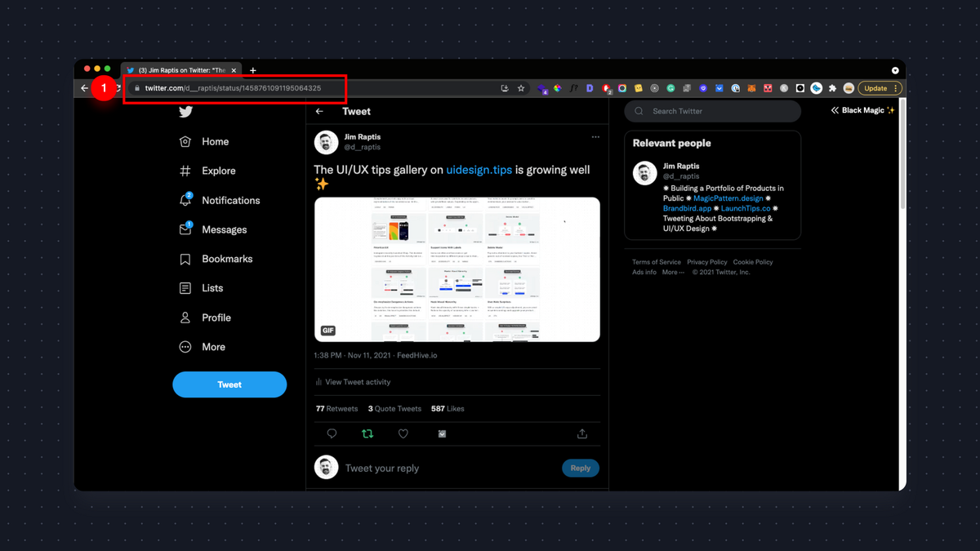Select the Jim Raptis on Twitter tab
980x551 pixels.
coord(181,71)
